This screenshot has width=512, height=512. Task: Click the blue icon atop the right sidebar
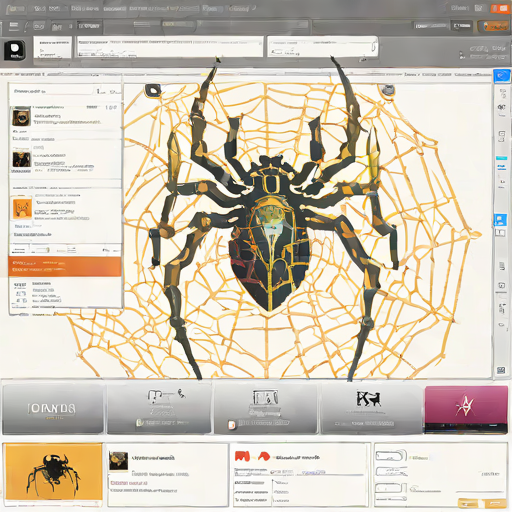coord(502,76)
